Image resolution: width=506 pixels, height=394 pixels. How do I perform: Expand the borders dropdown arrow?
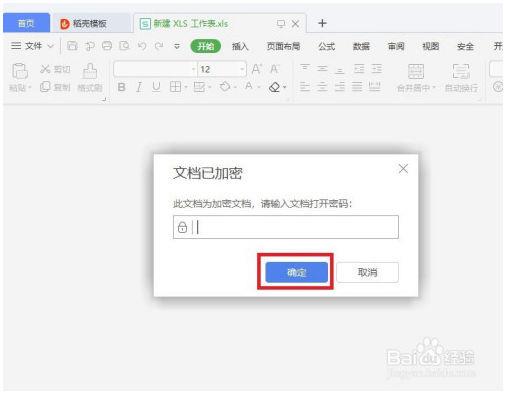click(x=186, y=87)
